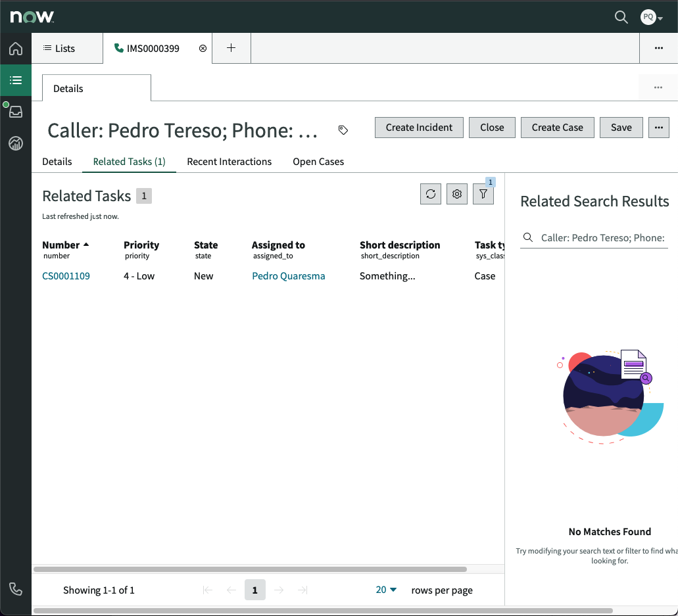678x616 pixels.
Task: Click the Create Incident button
Action: tap(419, 127)
